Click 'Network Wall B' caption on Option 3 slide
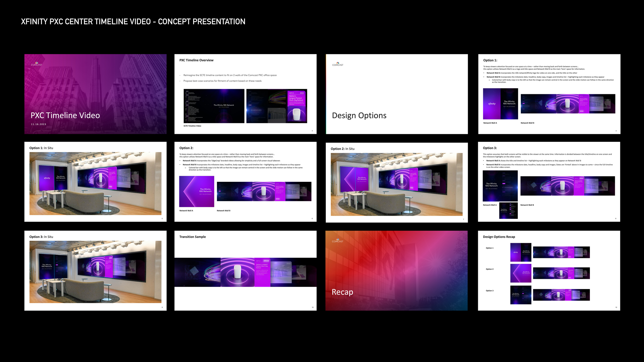 point(527,205)
